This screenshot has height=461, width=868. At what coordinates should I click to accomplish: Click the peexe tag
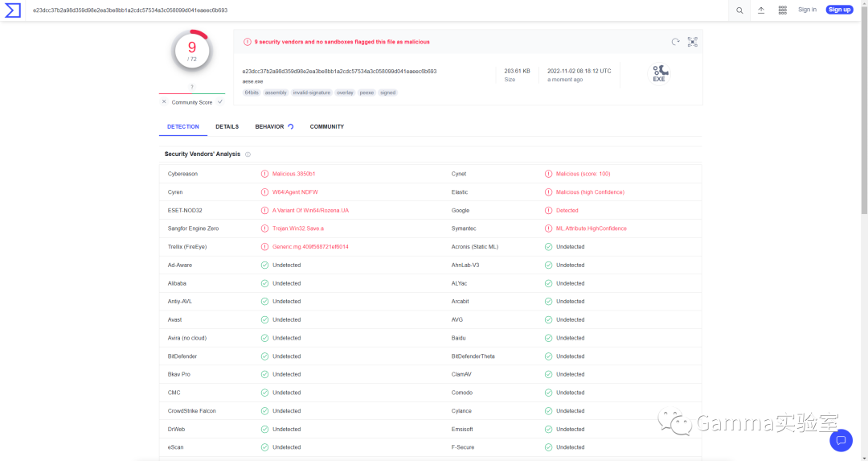[366, 93]
